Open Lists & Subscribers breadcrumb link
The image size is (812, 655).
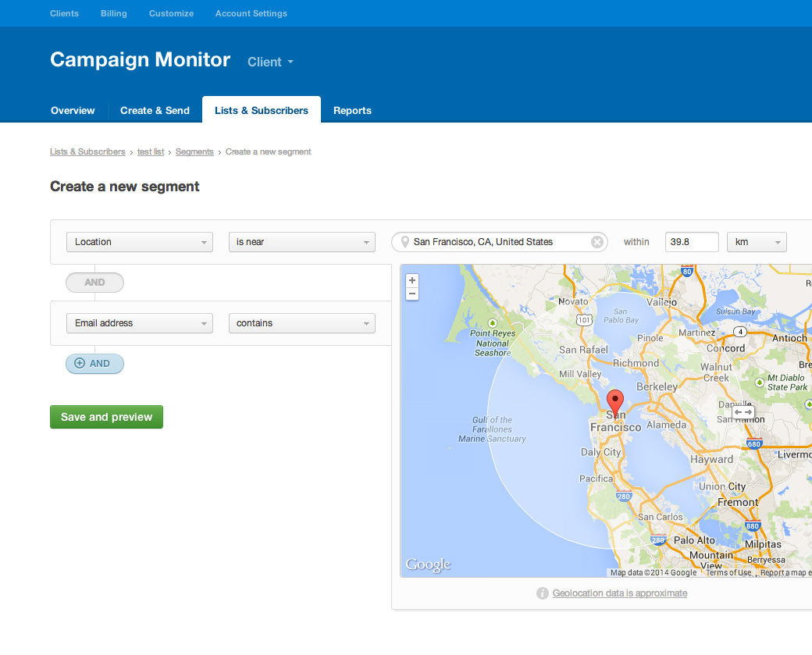(87, 151)
